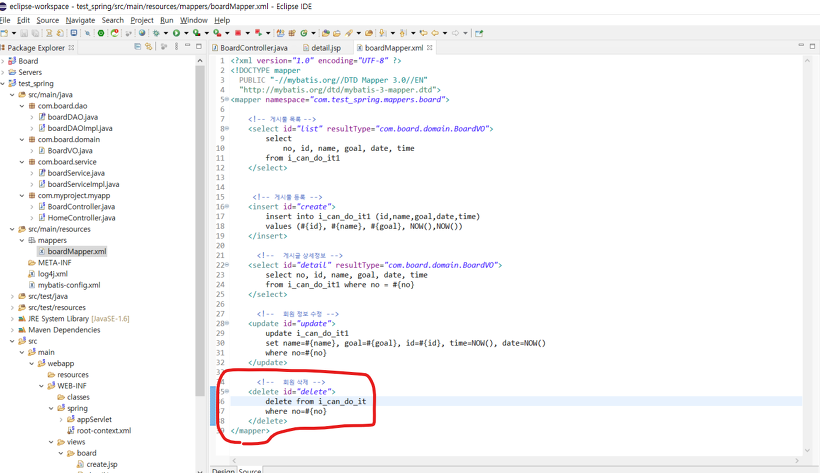This screenshot has width=820, height=473.
Task: Open the dropdown arrow beside Run icon
Action: click(186, 33)
